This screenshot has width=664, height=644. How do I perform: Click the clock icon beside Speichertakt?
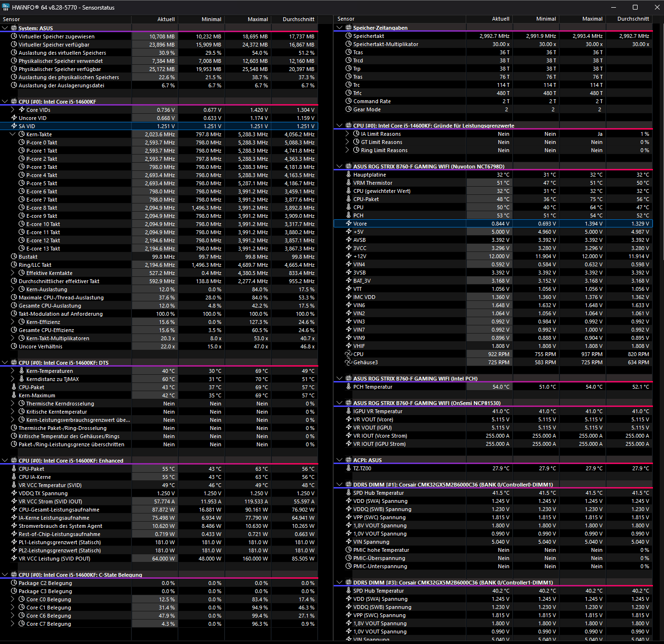(x=349, y=36)
